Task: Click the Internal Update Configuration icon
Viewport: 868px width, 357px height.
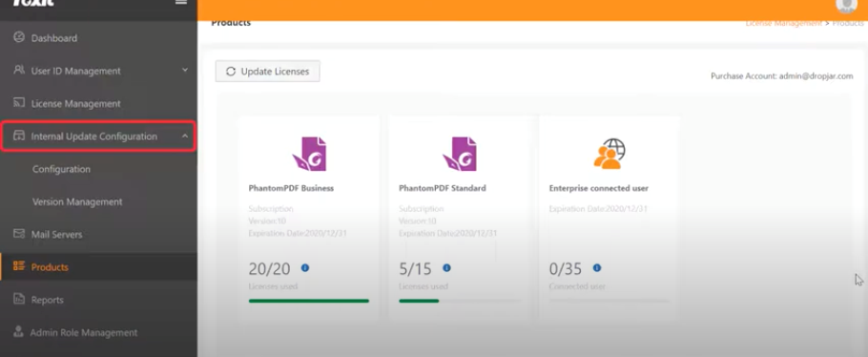Action: (19, 136)
